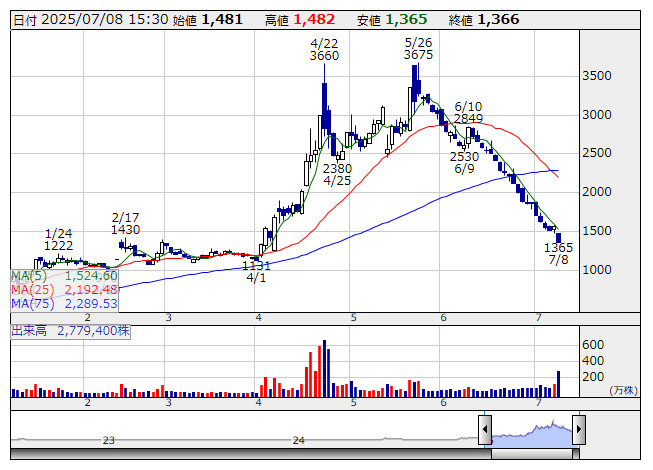
Task: Click the right range handle arrow
Action: pyautogui.click(x=579, y=429)
